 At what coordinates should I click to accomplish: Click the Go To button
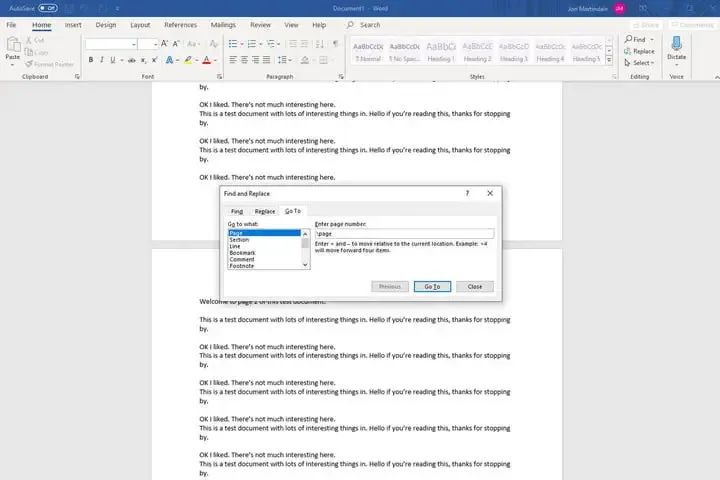[x=432, y=287]
